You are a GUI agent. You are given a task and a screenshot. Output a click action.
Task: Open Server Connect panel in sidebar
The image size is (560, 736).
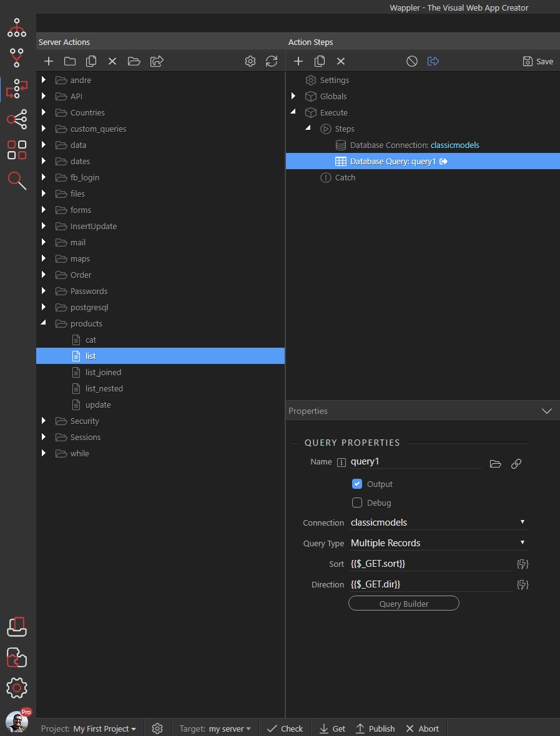pos(17,89)
